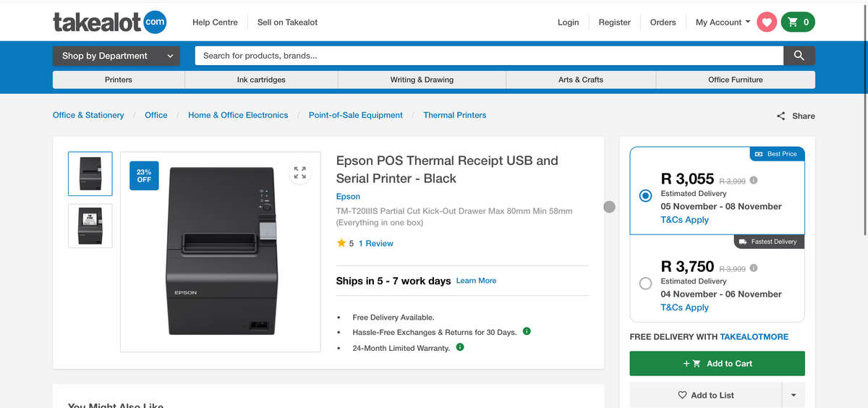Image resolution: width=868 pixels, height=408 pixels.
Task: Click the product title Epson POS Thermal Receipt
Action: [447, 169]
